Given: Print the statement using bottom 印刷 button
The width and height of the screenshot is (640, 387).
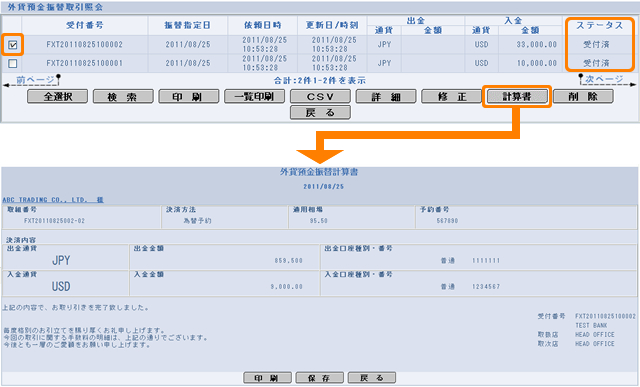Looking at the screenshot, I should [x=267, y=378].
